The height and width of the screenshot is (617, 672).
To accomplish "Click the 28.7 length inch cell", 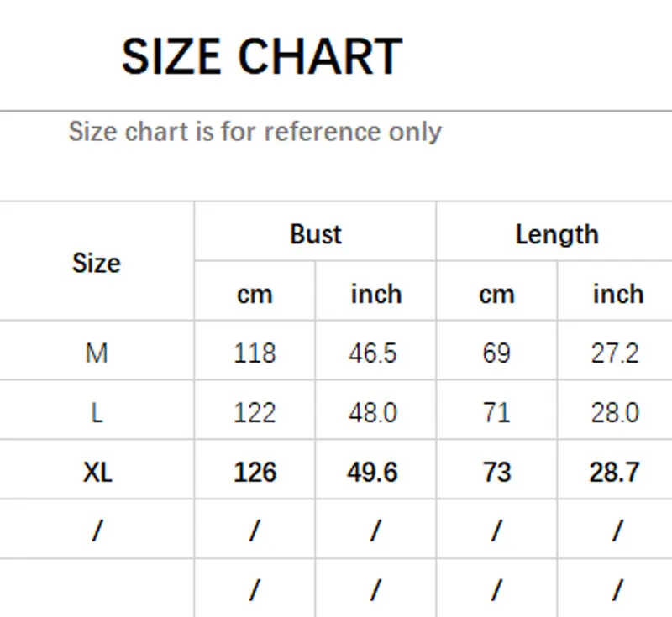I will 615,472.
